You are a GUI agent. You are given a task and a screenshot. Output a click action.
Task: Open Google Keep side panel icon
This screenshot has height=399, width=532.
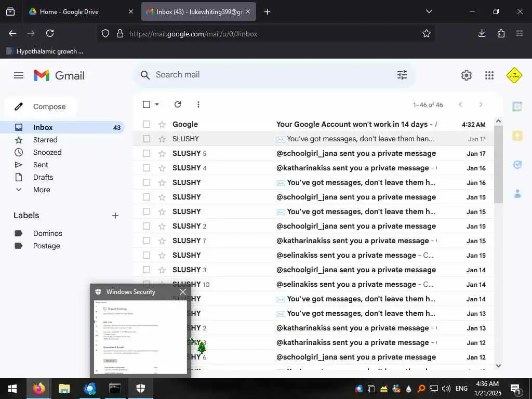517,136
